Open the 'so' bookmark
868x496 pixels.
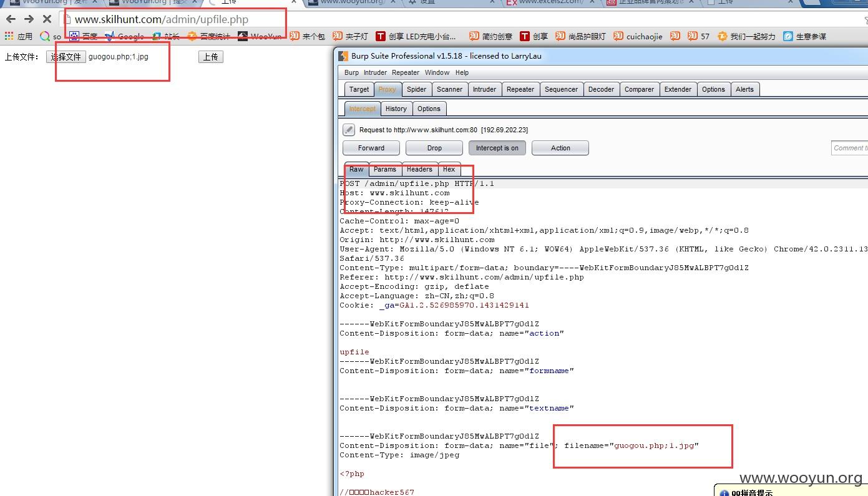51,36
